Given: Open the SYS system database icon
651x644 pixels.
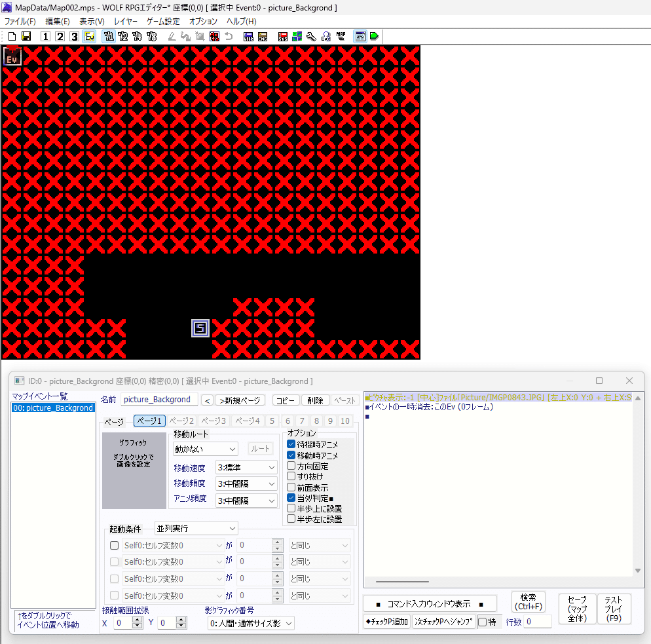Looking at the screenshot, I should pos(283,37).
